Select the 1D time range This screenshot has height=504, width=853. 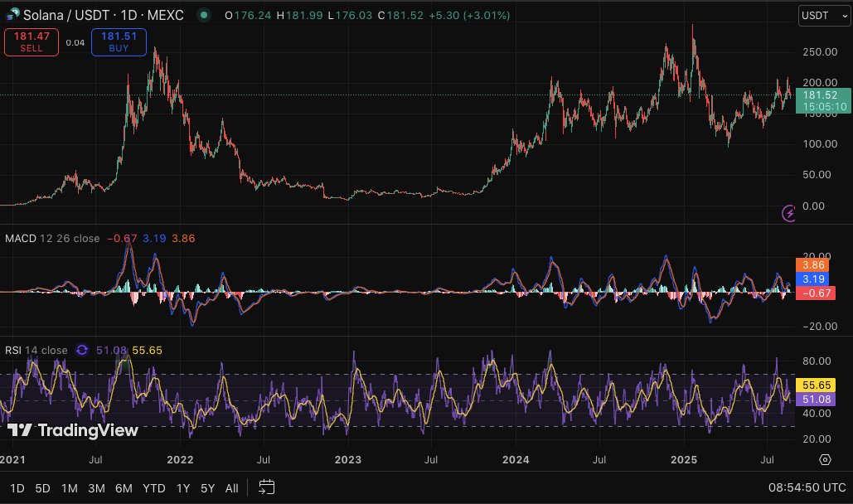point(17,488)
